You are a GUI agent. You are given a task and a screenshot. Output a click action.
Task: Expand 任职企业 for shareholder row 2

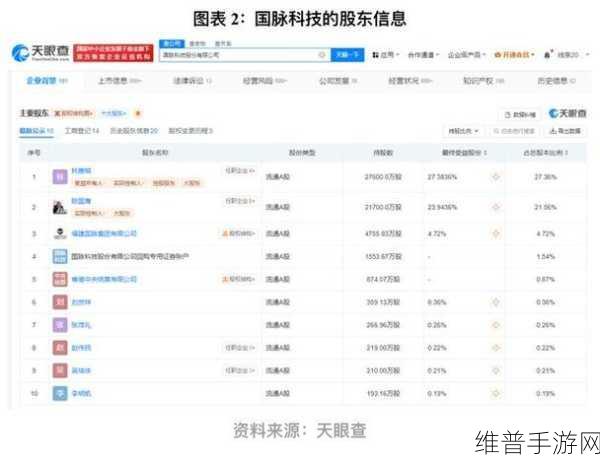click(x=240, y=201)
